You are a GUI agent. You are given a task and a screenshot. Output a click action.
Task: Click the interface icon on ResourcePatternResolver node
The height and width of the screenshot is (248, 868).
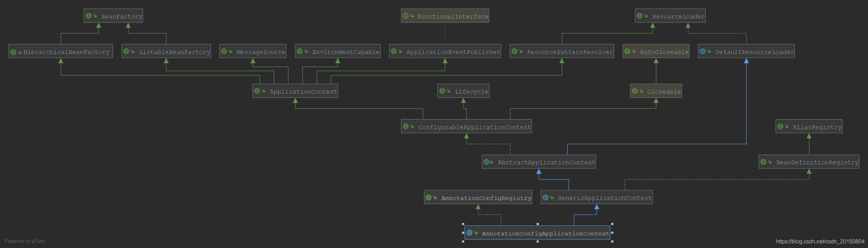(x=514, y=51)
